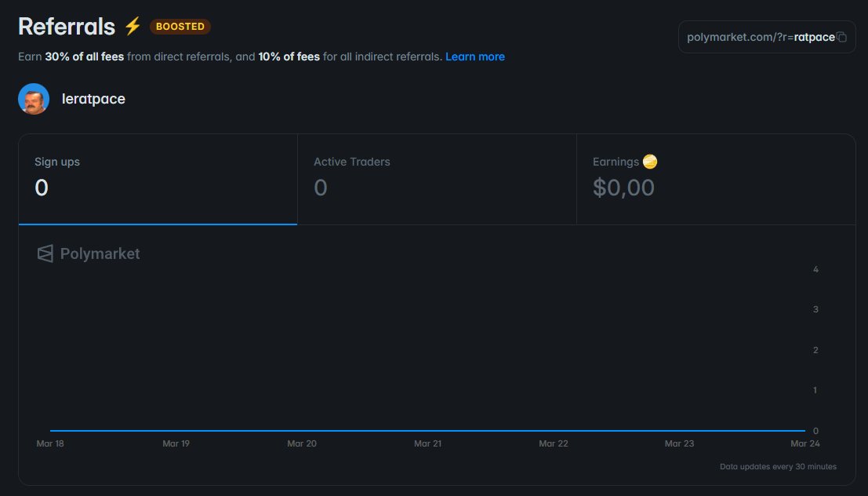Switch to the Active Traders tab
868x496 pixels.
[x=437, y=179]
